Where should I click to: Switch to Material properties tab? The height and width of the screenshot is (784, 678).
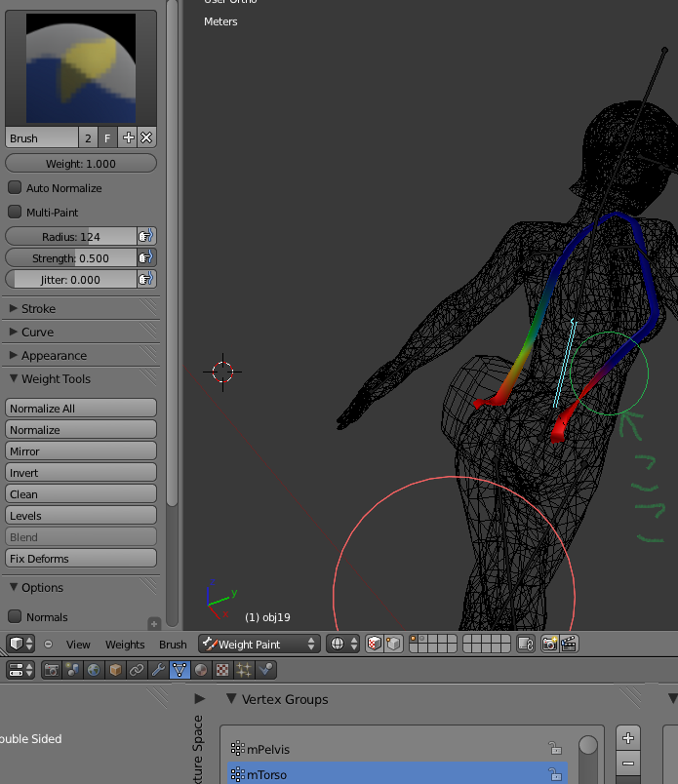[201, 670]
